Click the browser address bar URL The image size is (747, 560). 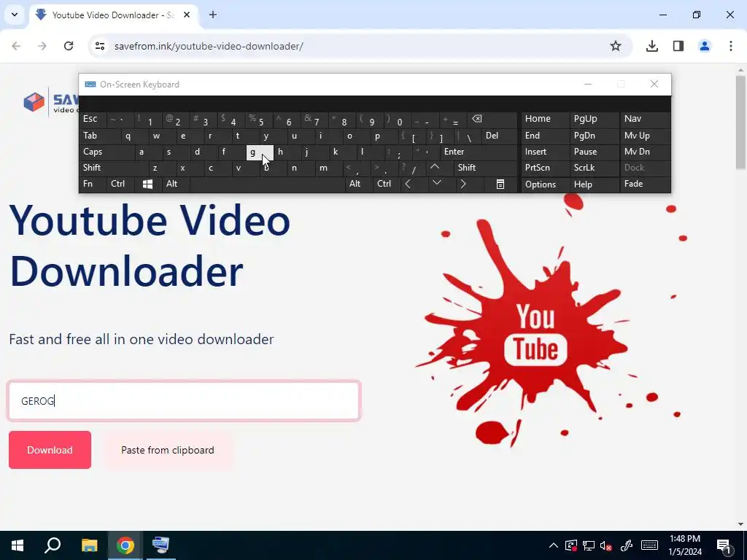tap(209, 46)
